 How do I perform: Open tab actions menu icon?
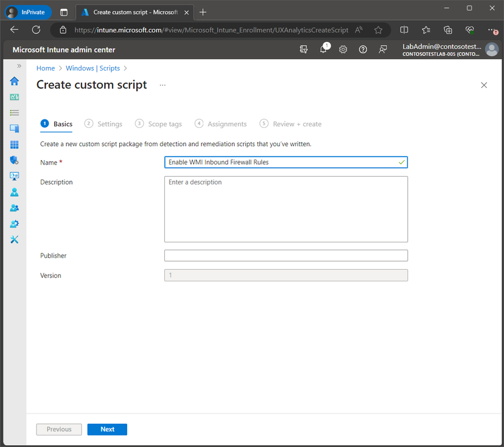coord(64,12)
